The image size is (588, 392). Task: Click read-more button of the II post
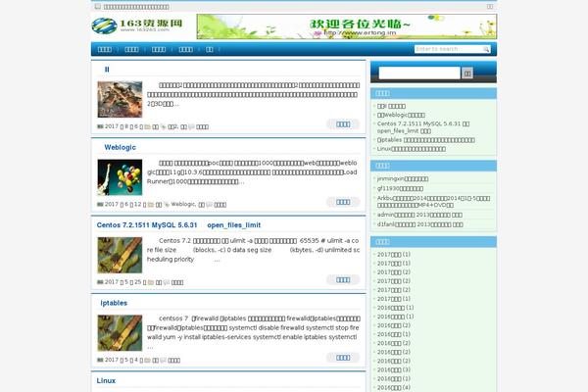click(343, 124)
